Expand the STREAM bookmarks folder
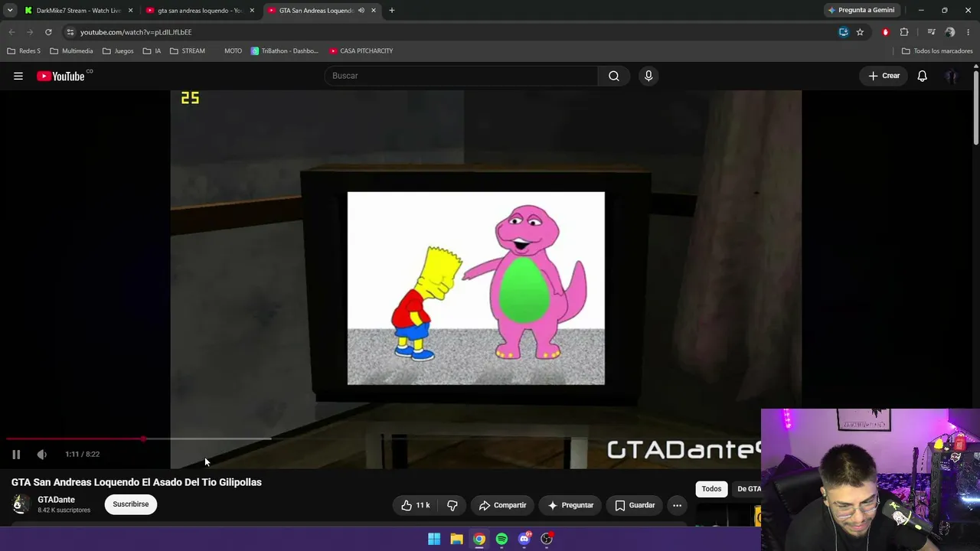This screenshot has width=980, height=551. pos(188,51)
